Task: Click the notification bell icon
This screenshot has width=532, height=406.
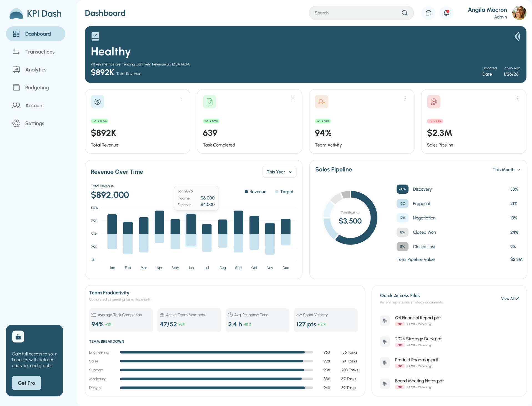Action: click(446, 13)
